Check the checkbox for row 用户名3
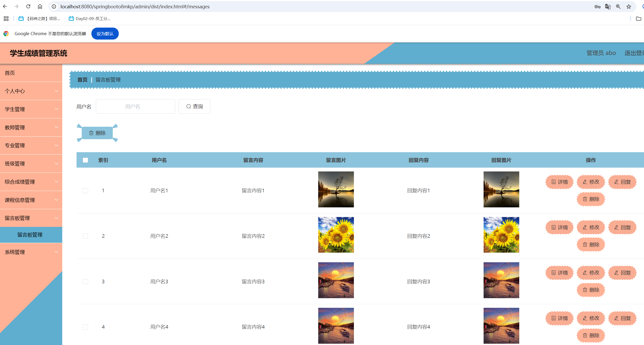This screenshot has width=644, height=345. pos(85,282)
